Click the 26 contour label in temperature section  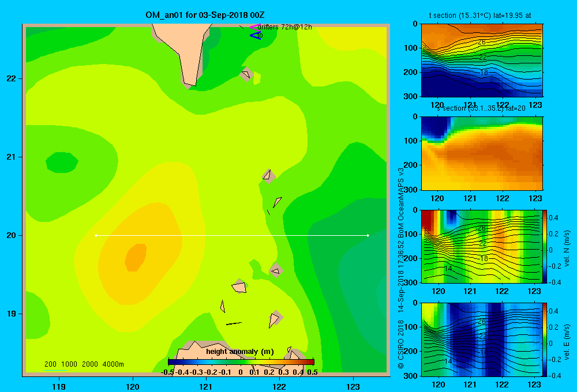pos(482,42)
